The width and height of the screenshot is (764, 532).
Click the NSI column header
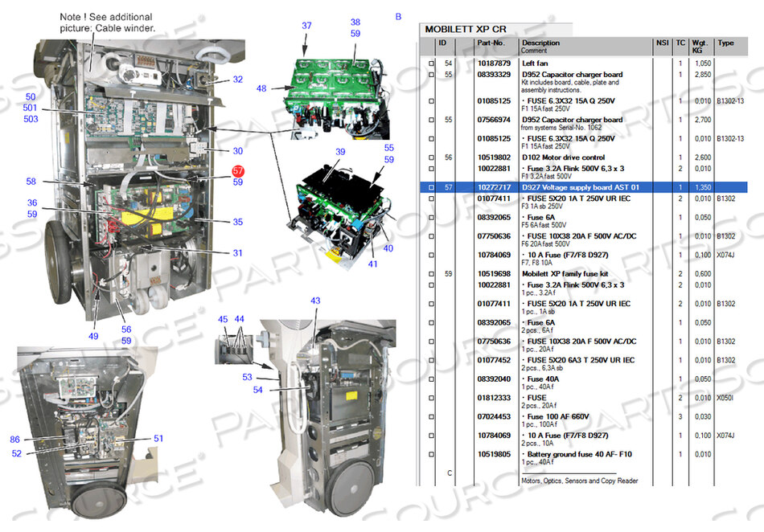[662, 43]
